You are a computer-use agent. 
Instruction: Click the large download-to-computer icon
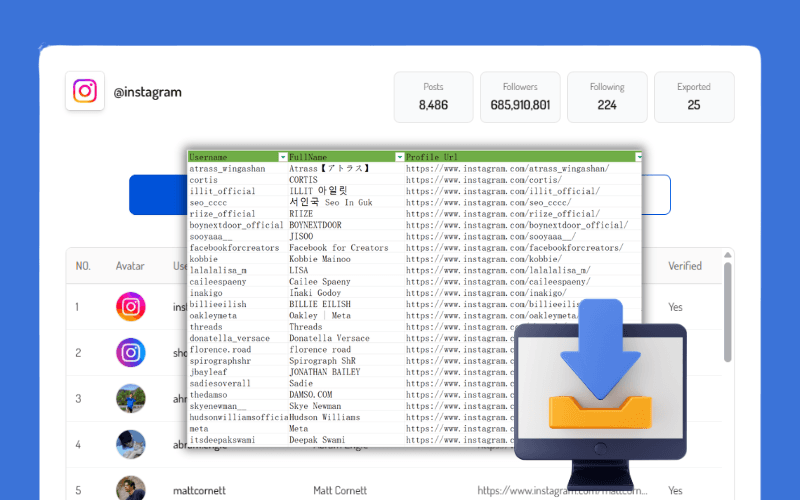(601, 393)
